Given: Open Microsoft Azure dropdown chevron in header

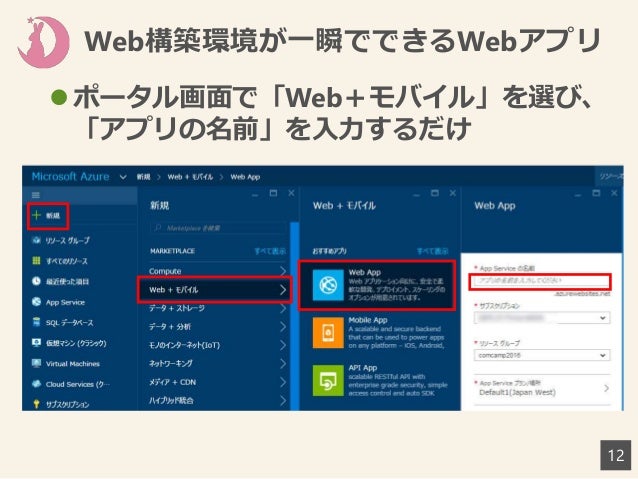Looking at the screenshot, I should [x=123, y=177].
